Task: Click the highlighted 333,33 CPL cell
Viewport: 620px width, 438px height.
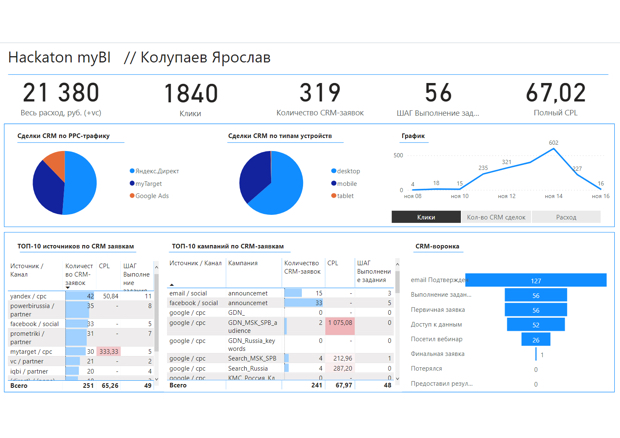Action: [x=109, y=351]
